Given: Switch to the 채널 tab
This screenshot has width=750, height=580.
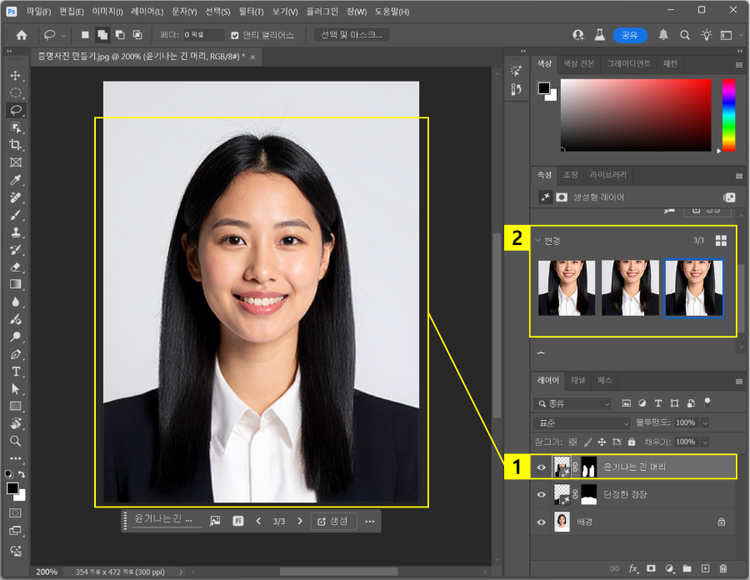Looking at the screenshot, I should (578, 381).
